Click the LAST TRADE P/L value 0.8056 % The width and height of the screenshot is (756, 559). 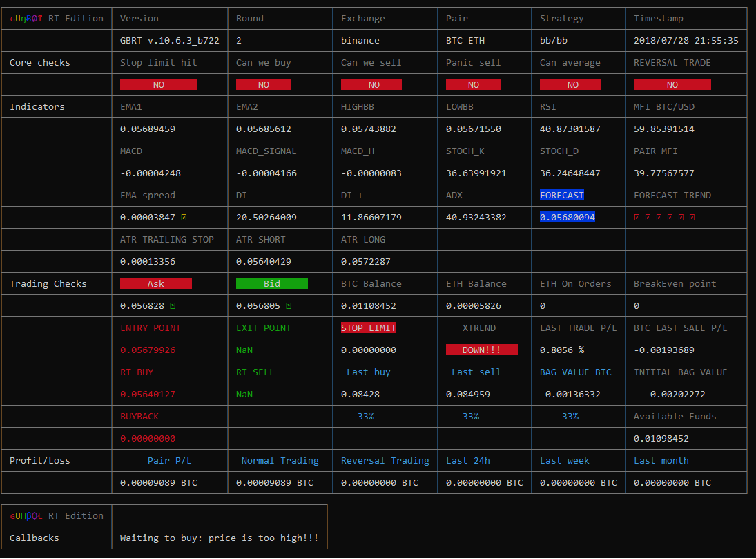[562, 350]
